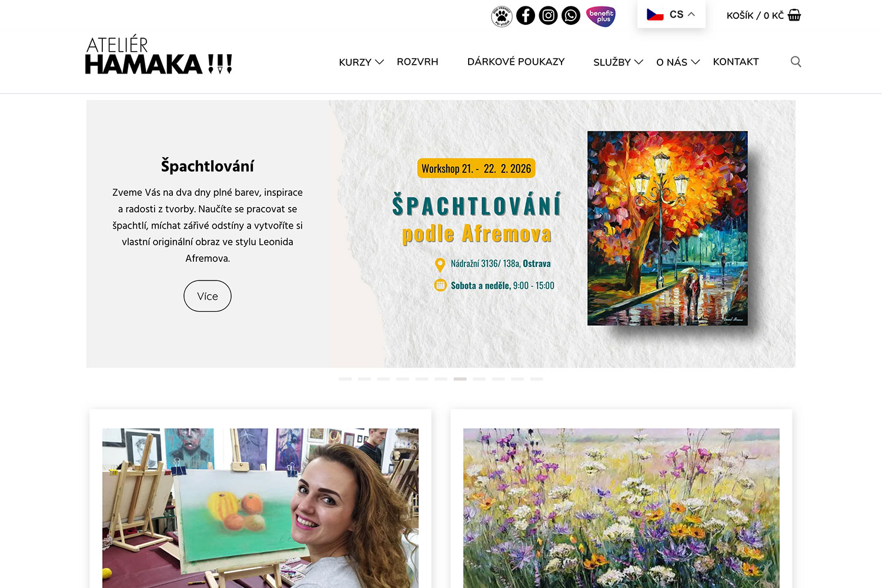Click the dog friendly paw badge
The image size is (882, 588).
click(x=502, y=16)
